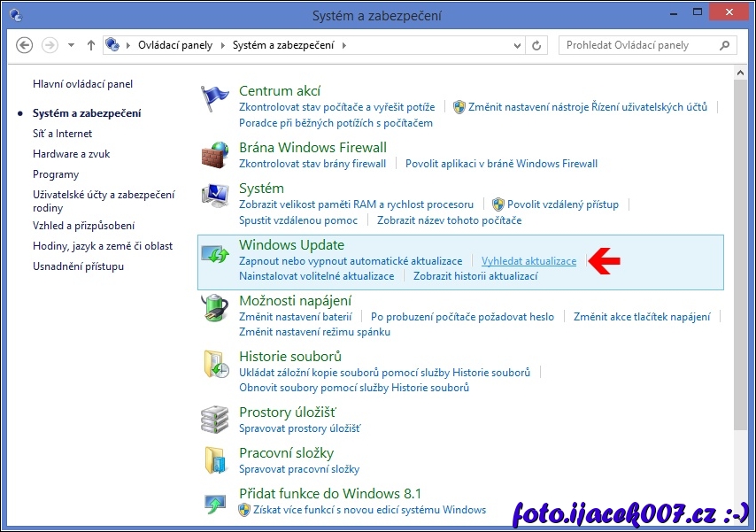Select Hardware a zvuk in the sidebar
This screenshot has height=532, width=756.
tap(71, 154)
